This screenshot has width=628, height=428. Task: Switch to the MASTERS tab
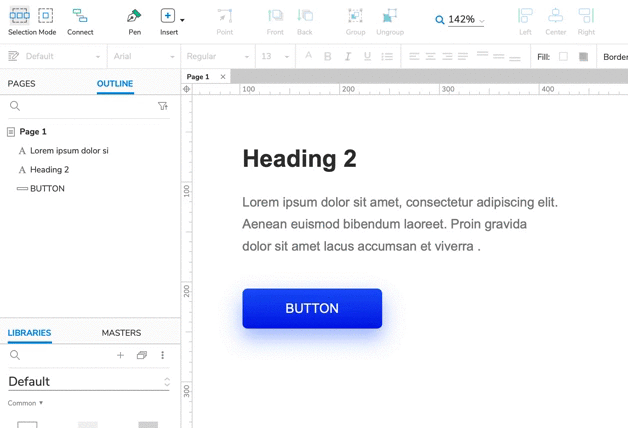click(121, 333)
